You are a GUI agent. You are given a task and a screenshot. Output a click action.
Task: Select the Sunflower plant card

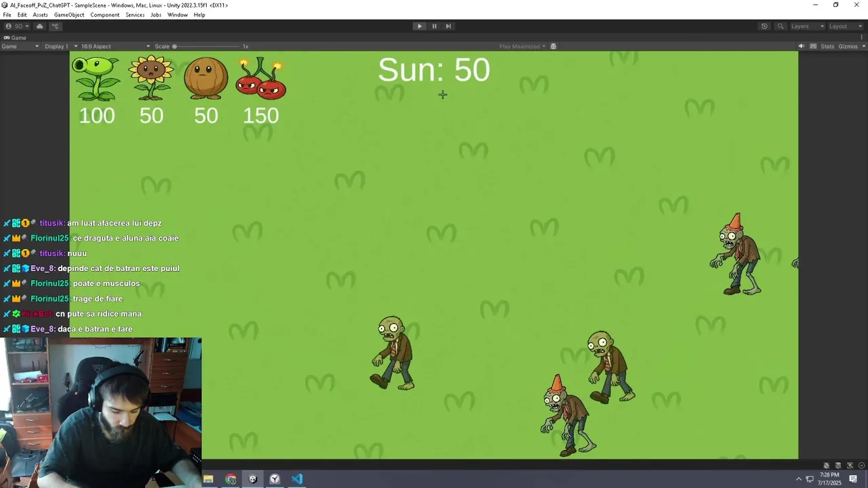[151, 78]
